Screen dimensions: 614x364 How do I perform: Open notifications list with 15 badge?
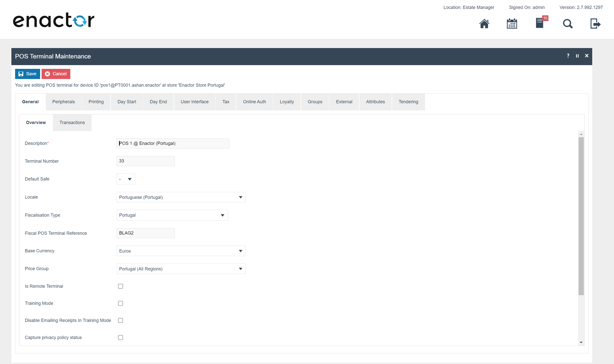click(540, 23)
